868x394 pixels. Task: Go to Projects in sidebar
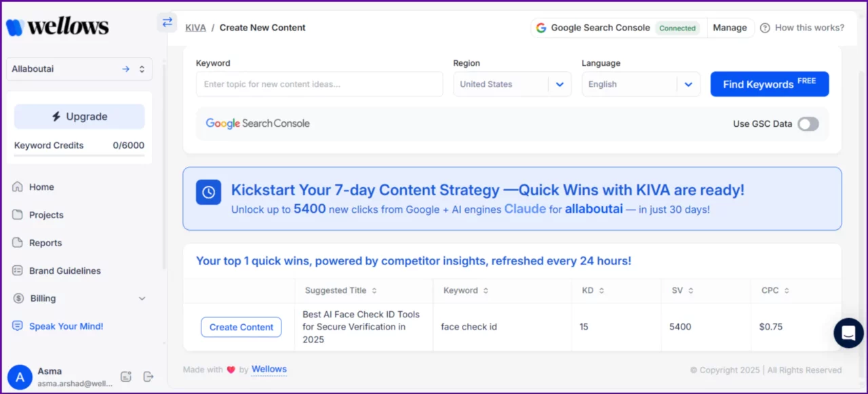pyautogui.click(x=46, y=215)
